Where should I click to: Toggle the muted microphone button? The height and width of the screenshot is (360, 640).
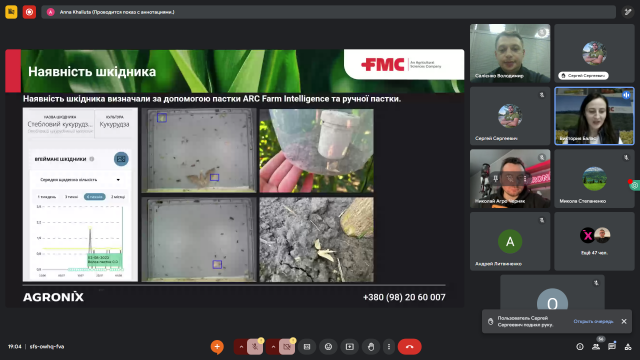[x=255, y=347]
